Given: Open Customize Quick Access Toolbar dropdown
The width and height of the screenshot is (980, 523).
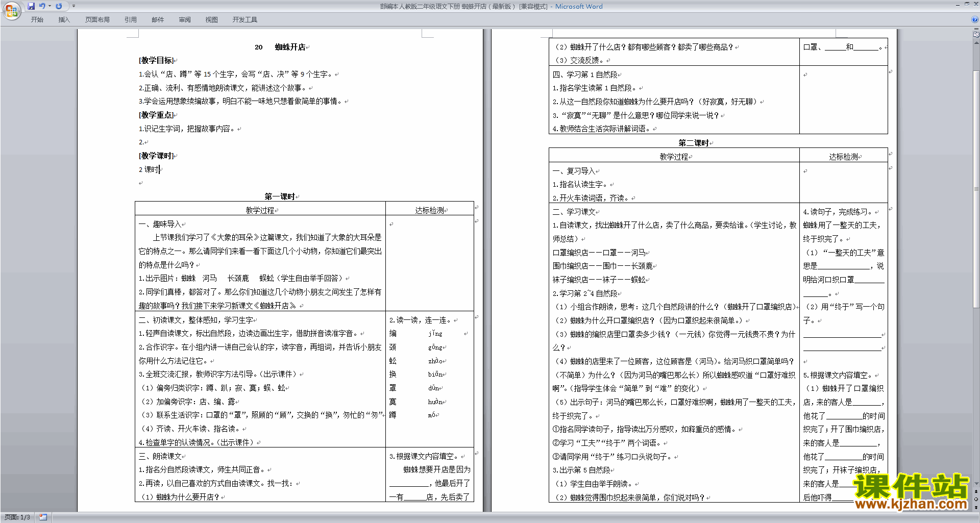Looking at the screenshot, I should [x=73, y=6].
